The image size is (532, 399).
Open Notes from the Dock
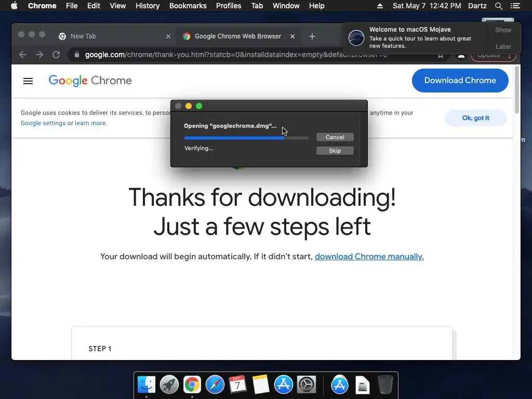point(261,385)
